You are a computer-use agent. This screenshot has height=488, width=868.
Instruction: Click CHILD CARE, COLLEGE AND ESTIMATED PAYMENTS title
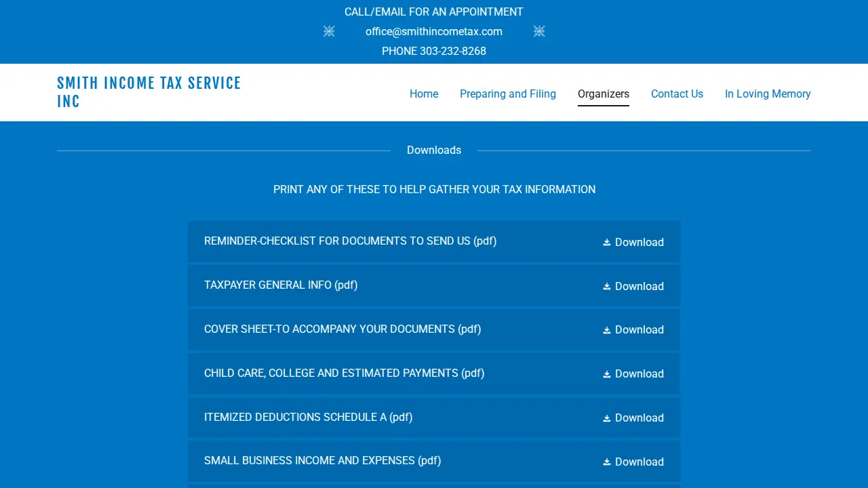(344, 373)
